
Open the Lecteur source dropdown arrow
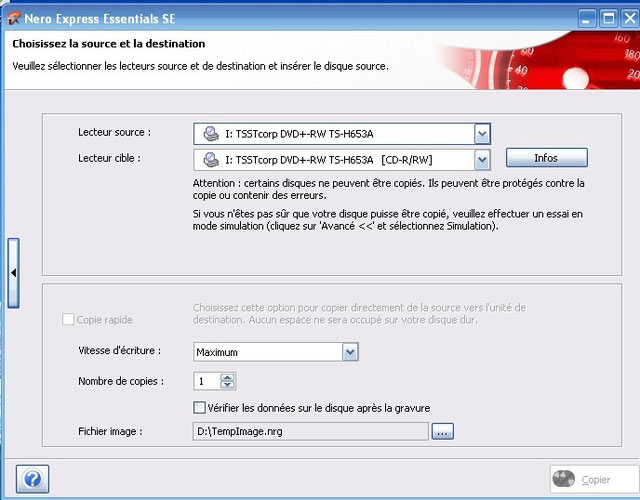click(x=482, y=134)
